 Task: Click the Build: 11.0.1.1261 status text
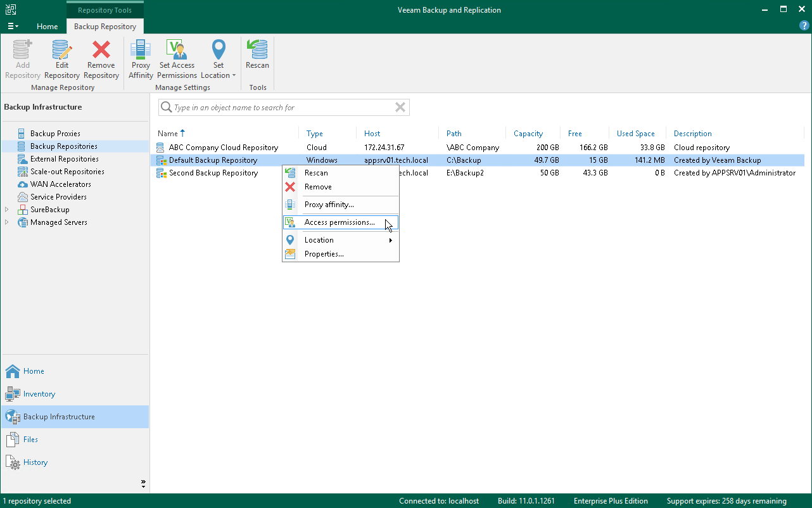point(526,501)
